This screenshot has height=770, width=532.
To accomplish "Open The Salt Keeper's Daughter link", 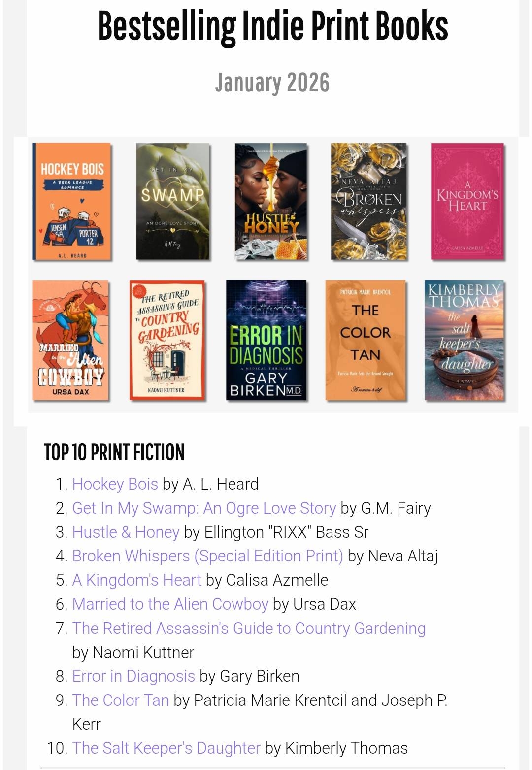I will pos(166,748).
